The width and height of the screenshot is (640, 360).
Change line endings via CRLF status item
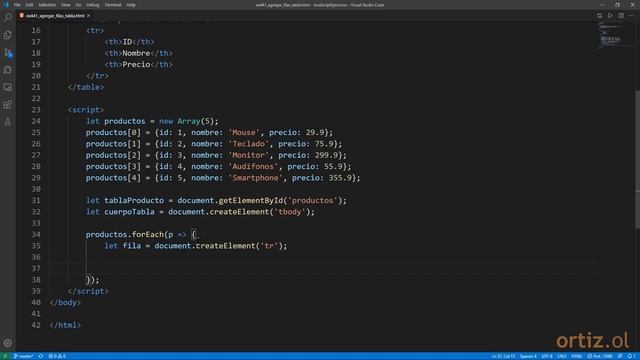coord(562,356)
